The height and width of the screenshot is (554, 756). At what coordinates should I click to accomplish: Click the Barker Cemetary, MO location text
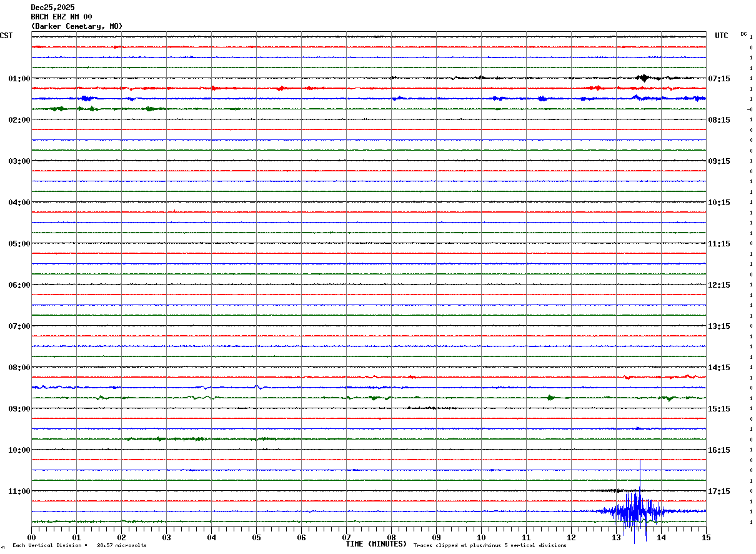click(x=77, y=26)
